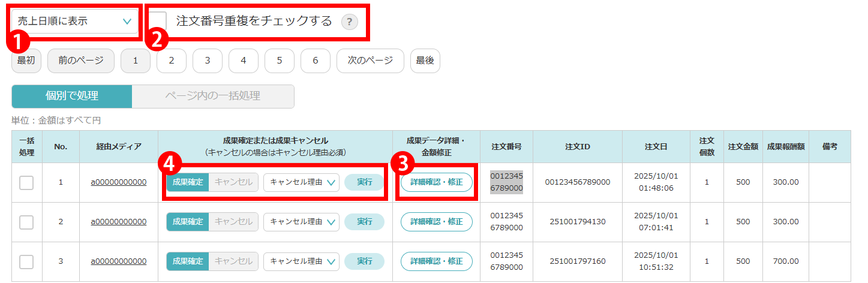
Task: Click 詳細確認・修正 button in row 1
Action: (x=436, y=182)
